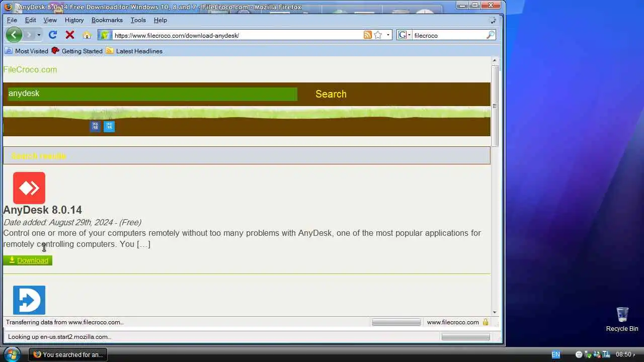Click the search magnifier icon in Firefox toolbar
This screenshot has height=362, width=644.
(x=491, y=35)
